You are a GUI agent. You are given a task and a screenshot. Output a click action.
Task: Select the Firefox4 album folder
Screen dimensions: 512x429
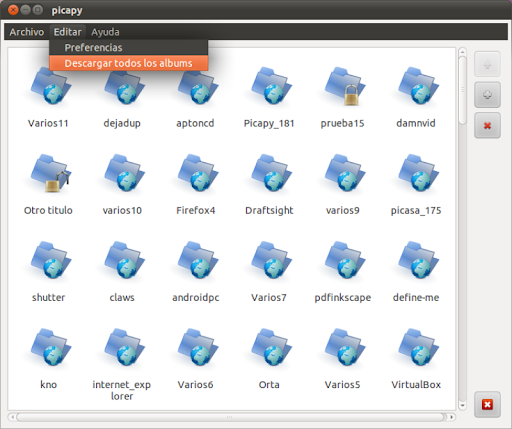tap(197, 173)
